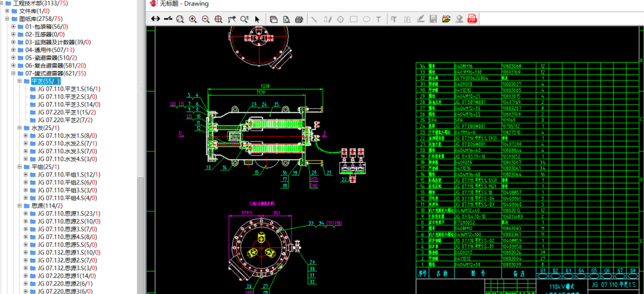Select 04-通用件(507/13) folder
This screenshot has width=644, height=294.
pyautogui.click(x=49, y=50)
